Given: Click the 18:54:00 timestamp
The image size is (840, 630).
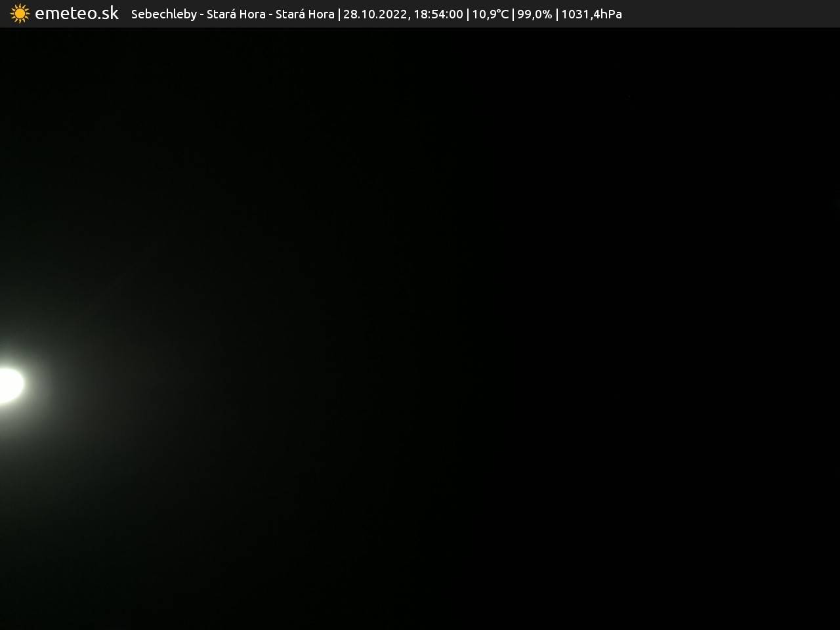Looking at the screenshot, I should coord(438,14).
